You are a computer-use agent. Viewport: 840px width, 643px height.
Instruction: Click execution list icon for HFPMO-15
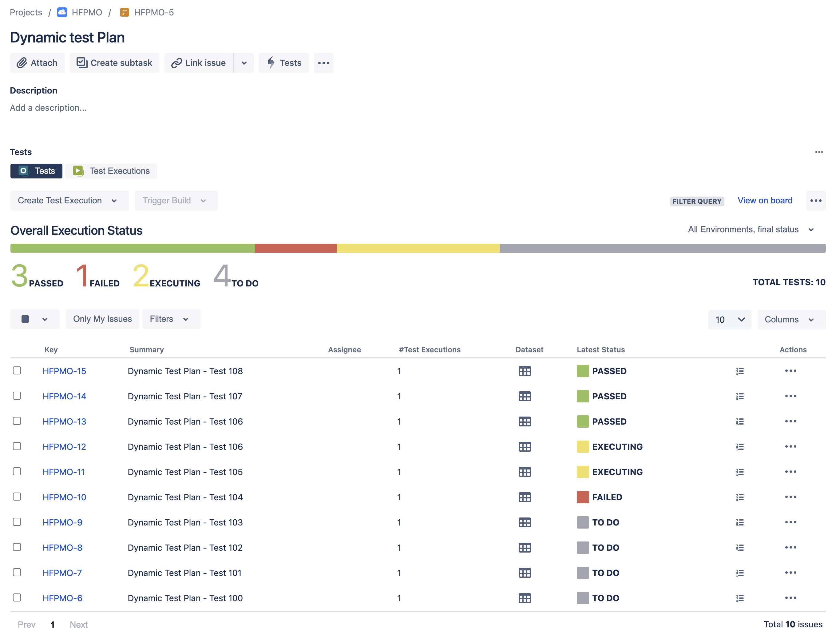point(740,371)
